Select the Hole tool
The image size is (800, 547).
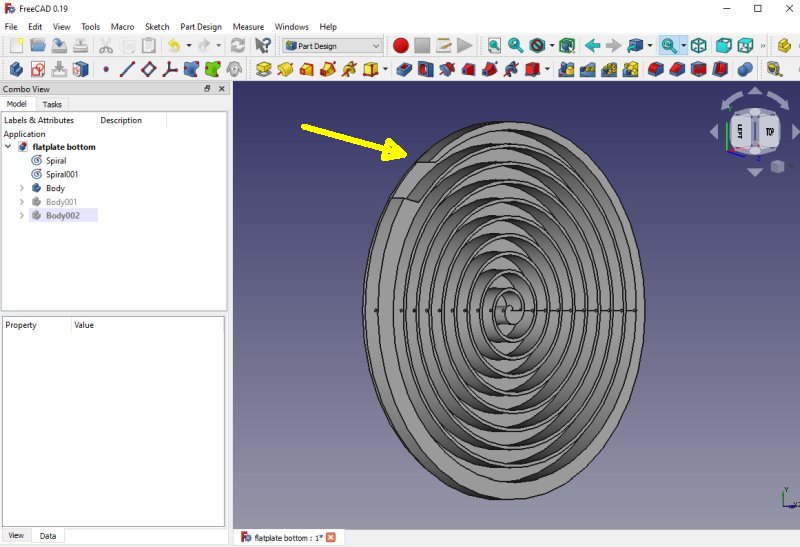point(426,69)
